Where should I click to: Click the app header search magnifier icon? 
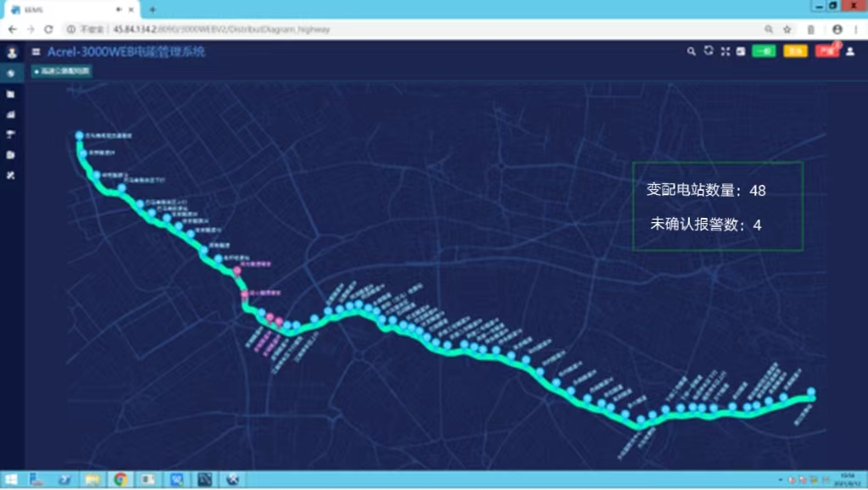click(691, 52)
